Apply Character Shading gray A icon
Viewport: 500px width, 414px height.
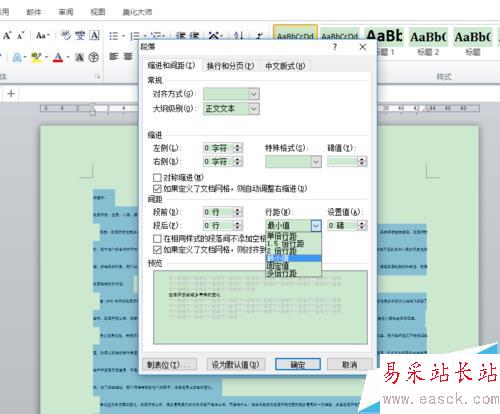pos(79,58)
